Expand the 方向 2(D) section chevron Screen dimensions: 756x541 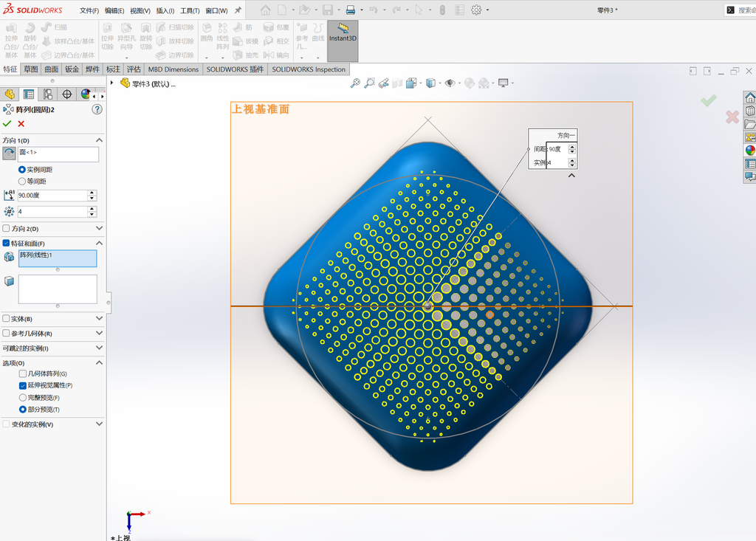click(x=100, y=229)
